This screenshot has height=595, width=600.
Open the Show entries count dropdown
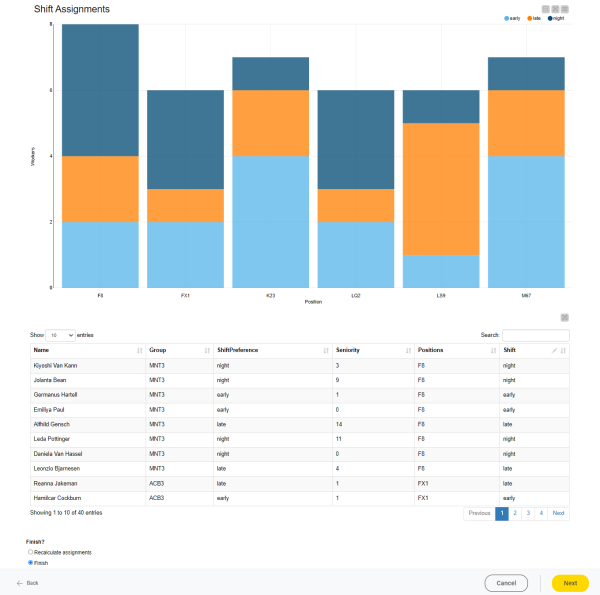pos(60,335)
